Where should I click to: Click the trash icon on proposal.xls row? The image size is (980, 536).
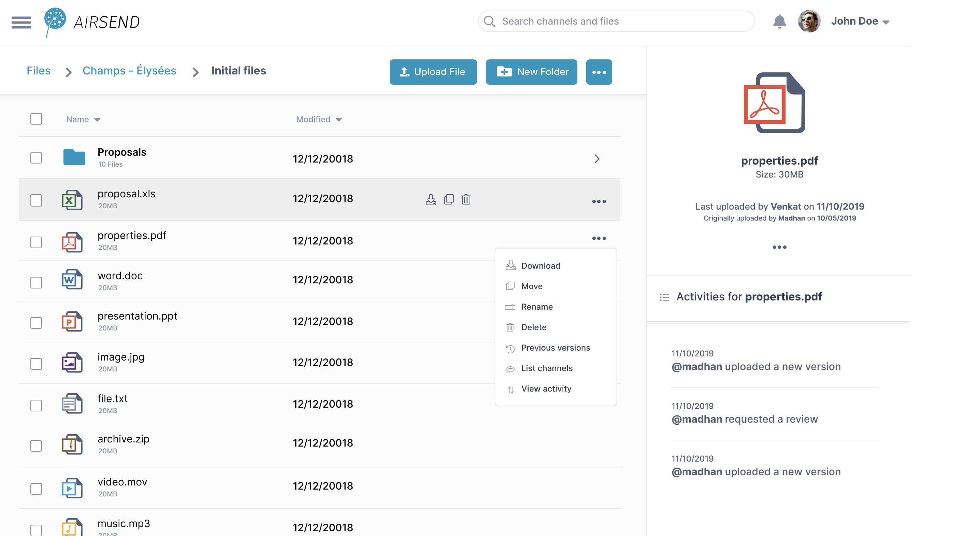pos(466,199)
